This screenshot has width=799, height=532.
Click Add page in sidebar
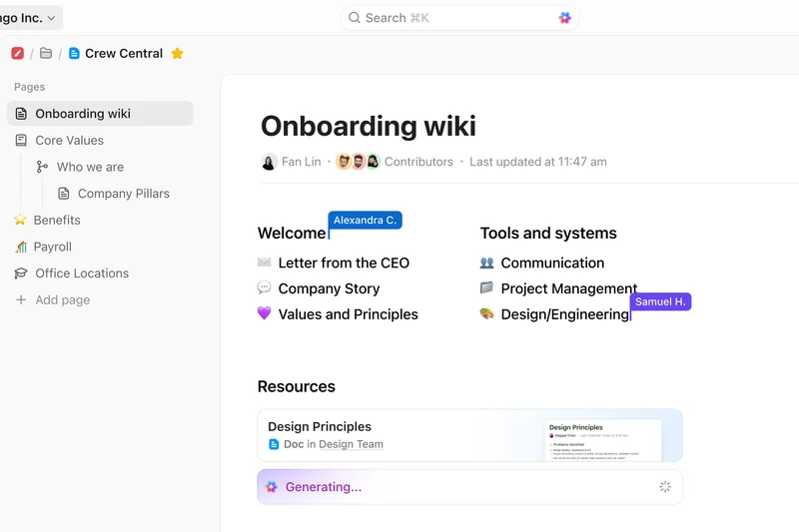[x=62, y=299]
